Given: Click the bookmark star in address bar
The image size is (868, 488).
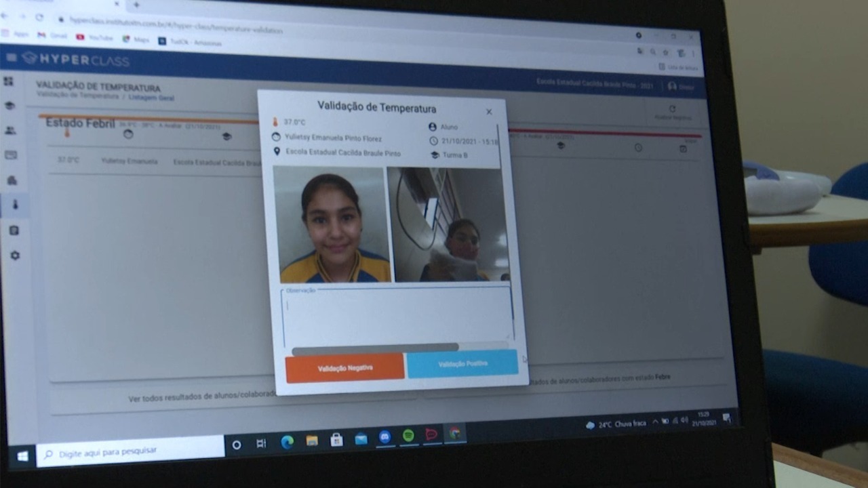Looking at the screenshot, I should click(665, 52).
